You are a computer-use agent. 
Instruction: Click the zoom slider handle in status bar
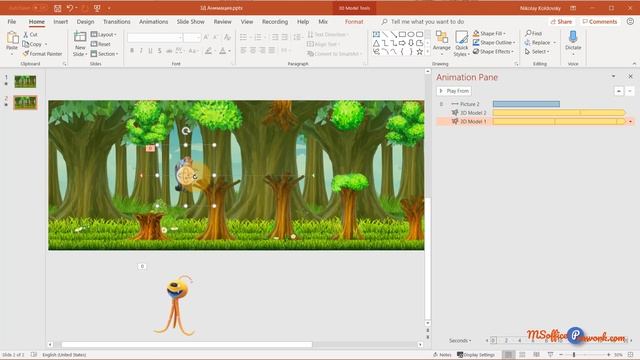point(574,355)
